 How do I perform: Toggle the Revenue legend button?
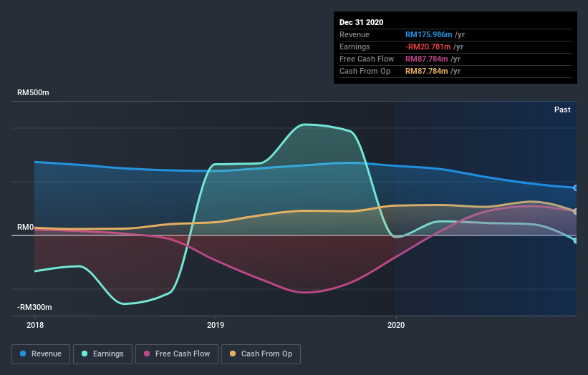tap(41, 354)
